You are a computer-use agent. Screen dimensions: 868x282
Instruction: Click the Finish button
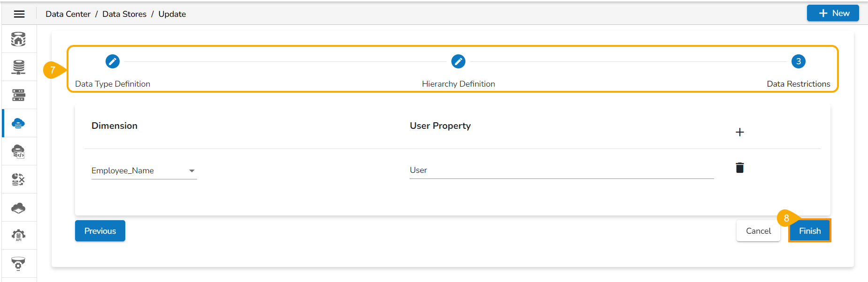coord(809,231)
